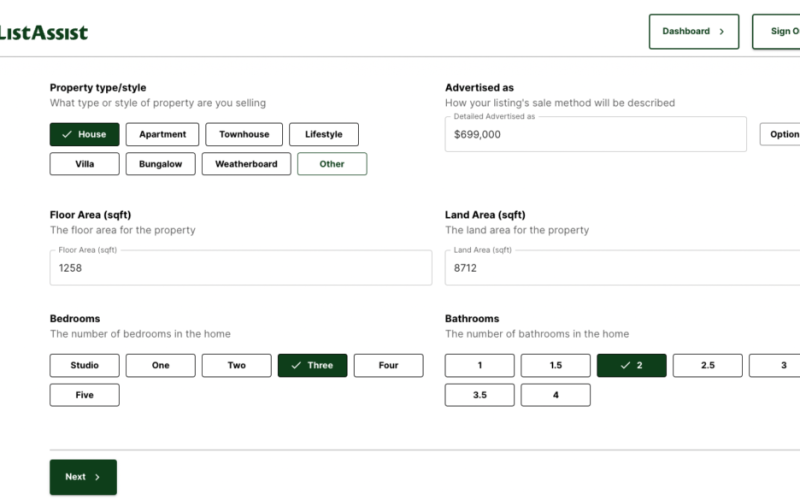
Task: Deselect the Three bedrooms option
Action: point(312,365)
